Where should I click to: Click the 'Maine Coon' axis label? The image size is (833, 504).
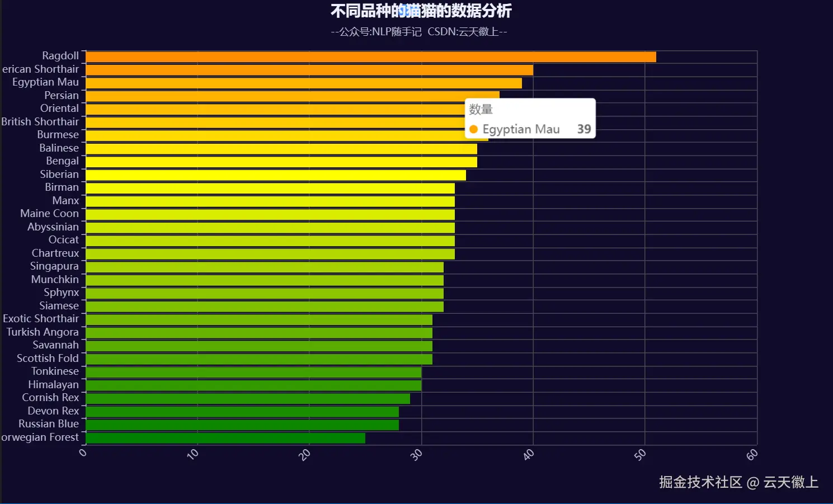point(49,213)
